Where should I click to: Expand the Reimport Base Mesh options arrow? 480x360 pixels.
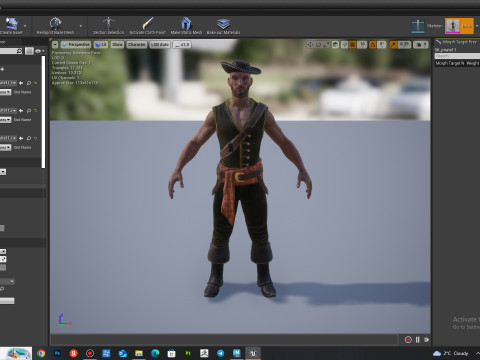pyautogui.click(x=81, y=26)
